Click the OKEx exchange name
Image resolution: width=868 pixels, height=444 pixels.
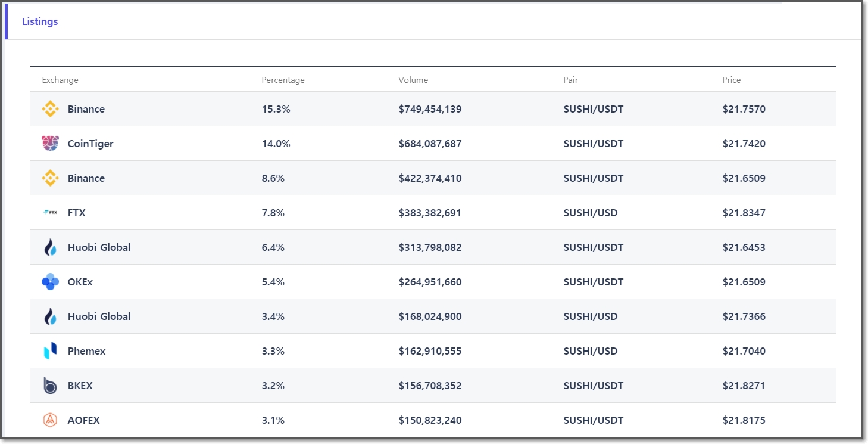pos(80,282)
